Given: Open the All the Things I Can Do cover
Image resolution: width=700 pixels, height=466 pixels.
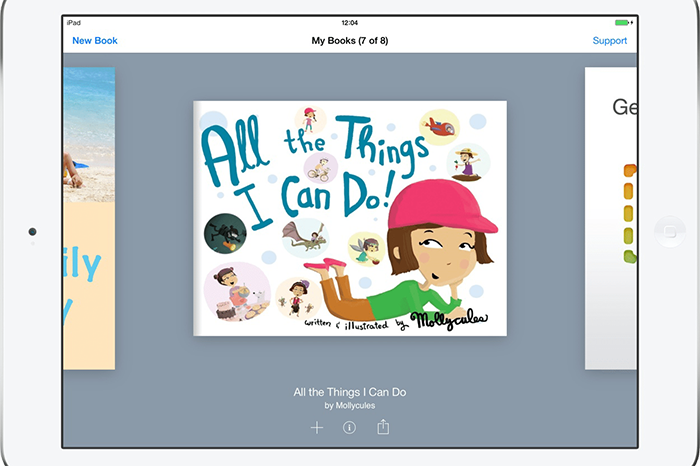Looking at the screenshot, I should pyautogui.click(x=350, y=218).
